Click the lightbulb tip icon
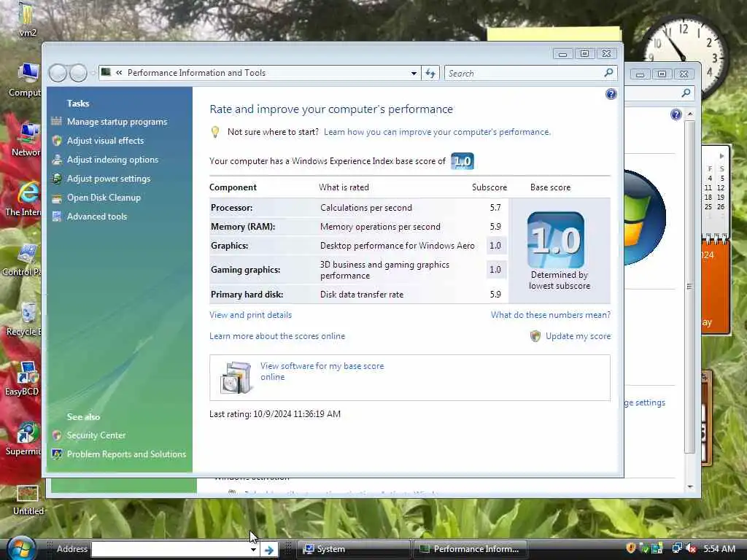Image resolution: width=747 pixels, height=560 pixels. point(215,132)
